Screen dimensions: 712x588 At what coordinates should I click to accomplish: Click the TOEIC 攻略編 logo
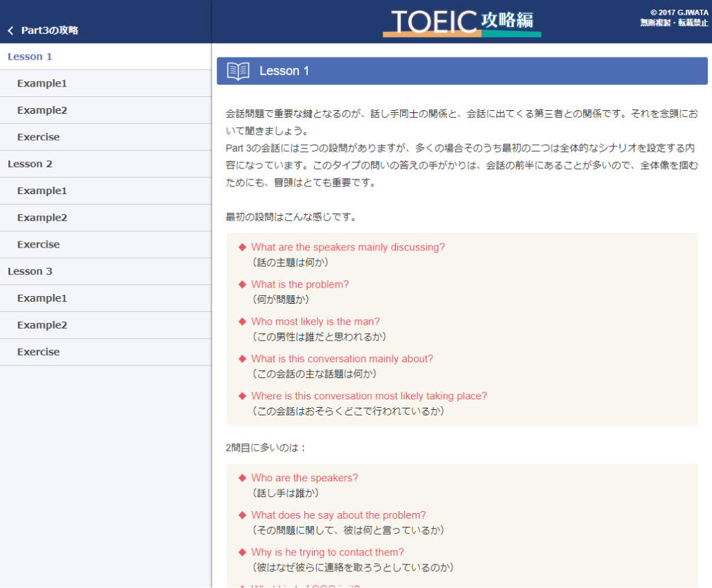point(462,22)
